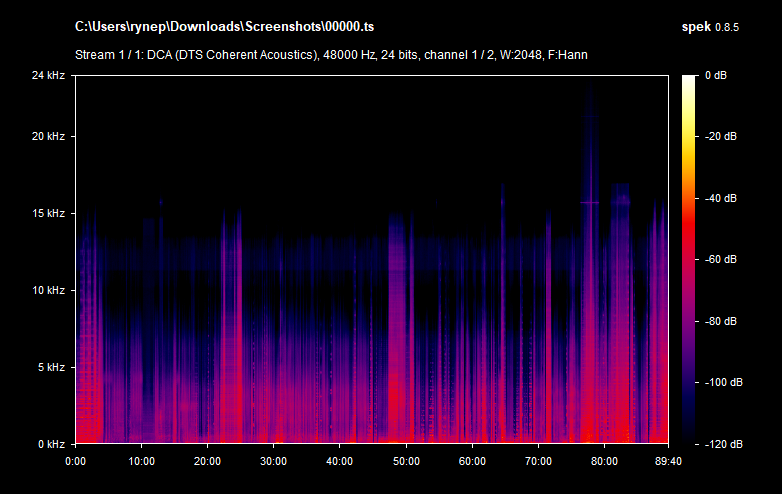Image resolution: width=782 pixels, height=494 pixels.
Task: Click the 15 kHz frequency label
Action: click(x=47, y=214)
